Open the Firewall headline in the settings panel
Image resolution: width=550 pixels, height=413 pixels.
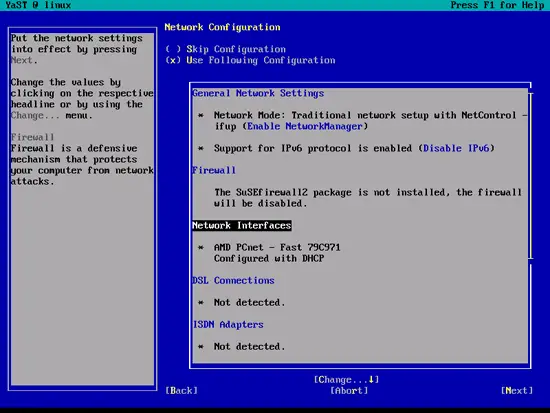coord(214,171)
